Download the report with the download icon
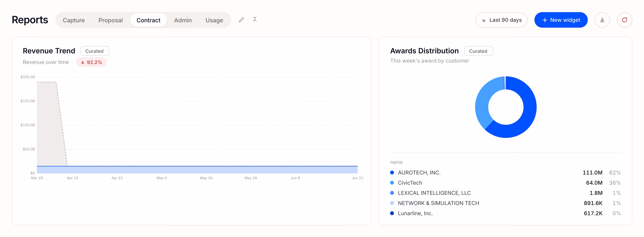Viewport: 644px width, 237px height. pyautogui.click(x=602, y=20)
